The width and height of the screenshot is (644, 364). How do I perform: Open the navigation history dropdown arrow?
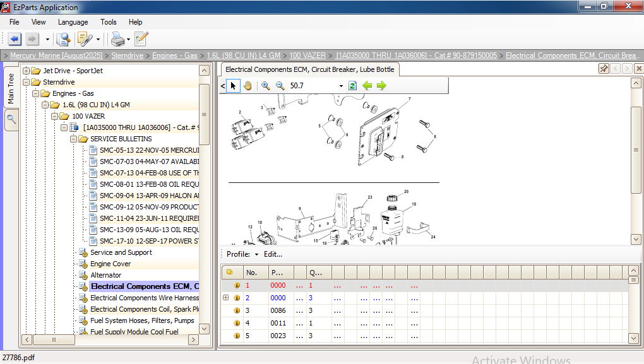tap(47, 40)
